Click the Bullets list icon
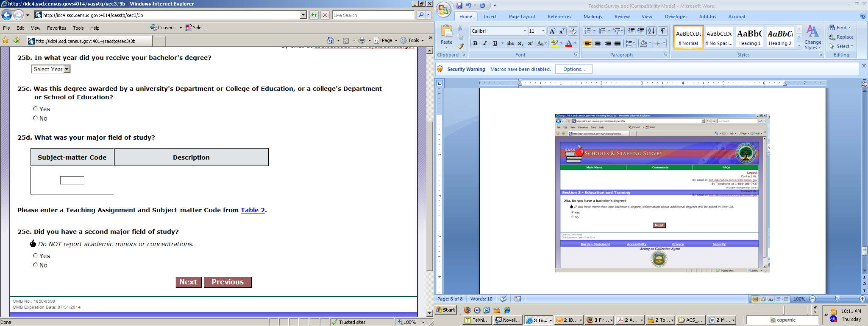 [x=587, y=31]
